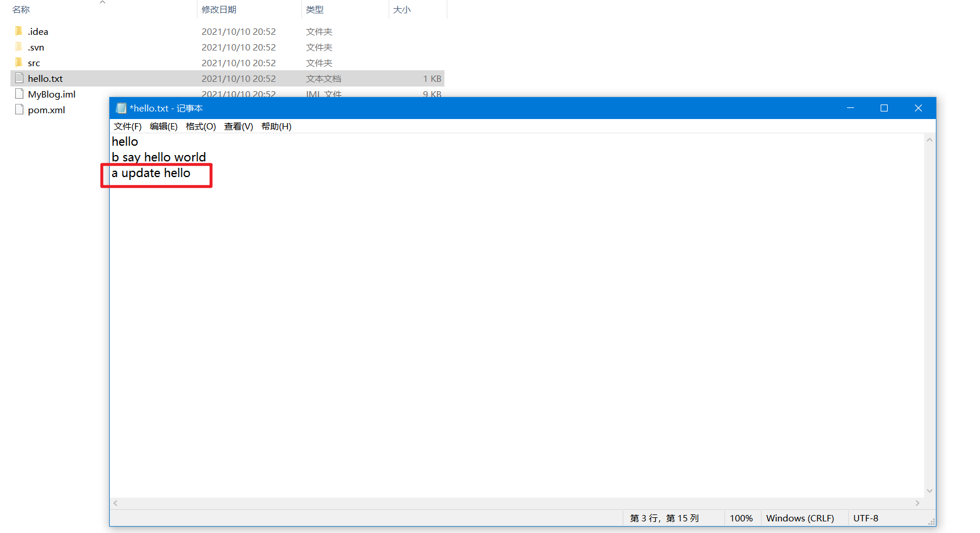
Task: Click the up arrow of vertical scrollbar
Action: coord(929,140)
